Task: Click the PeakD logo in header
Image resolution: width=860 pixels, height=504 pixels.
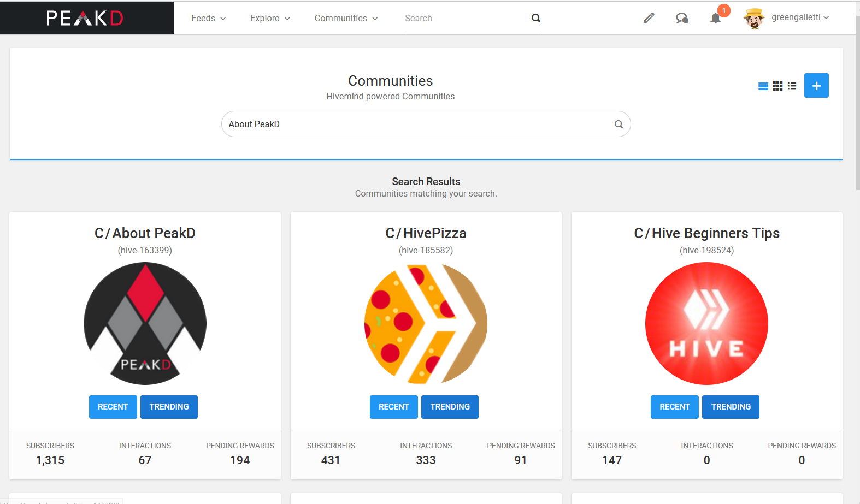Action: click(85, 18)
